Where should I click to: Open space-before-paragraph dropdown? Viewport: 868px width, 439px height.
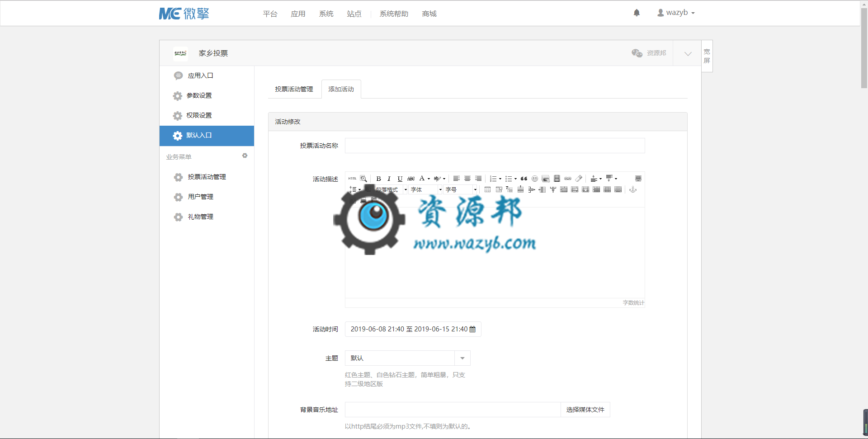(x=600, y=179)
